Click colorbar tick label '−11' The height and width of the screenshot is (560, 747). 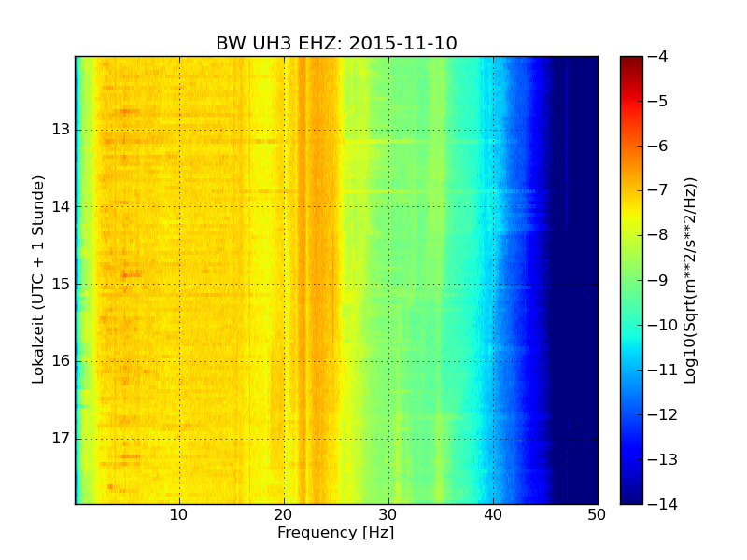pyautogui.click(x=663, y=370)
